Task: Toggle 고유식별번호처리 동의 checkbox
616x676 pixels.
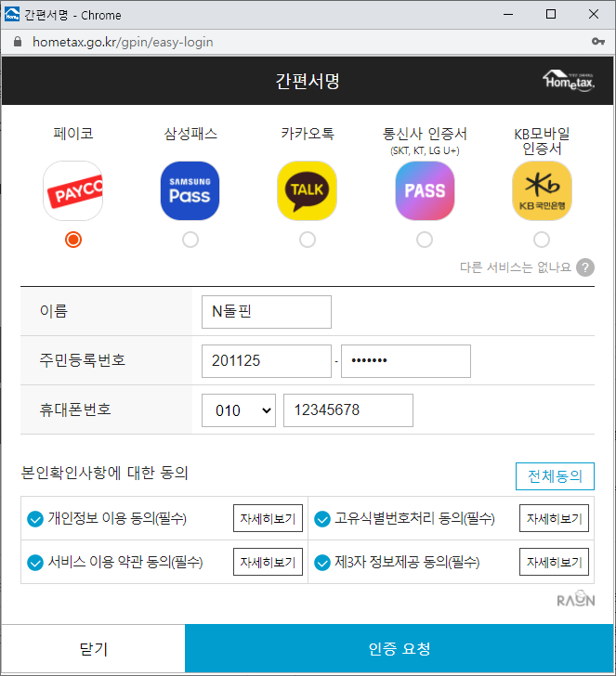Action: (322, 519)
